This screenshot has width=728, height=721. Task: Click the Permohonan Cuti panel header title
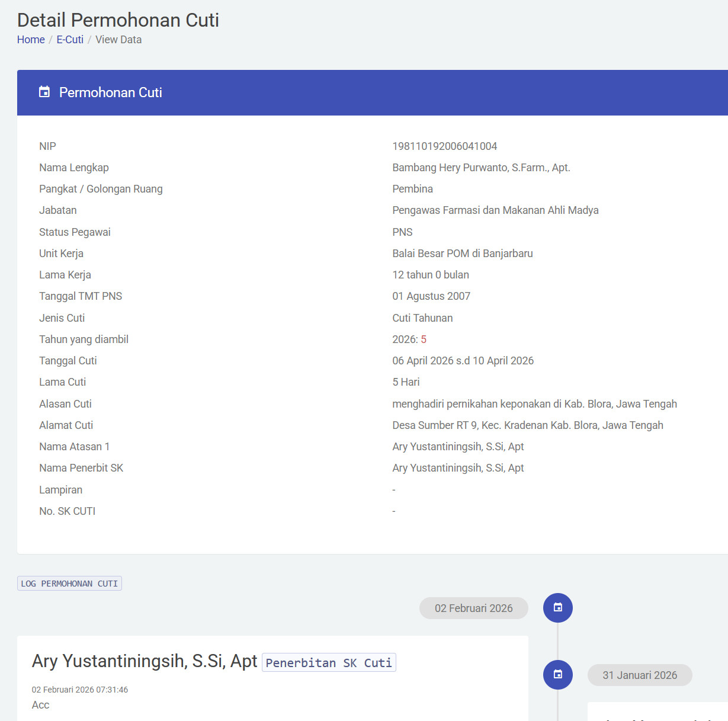[111, 92]
